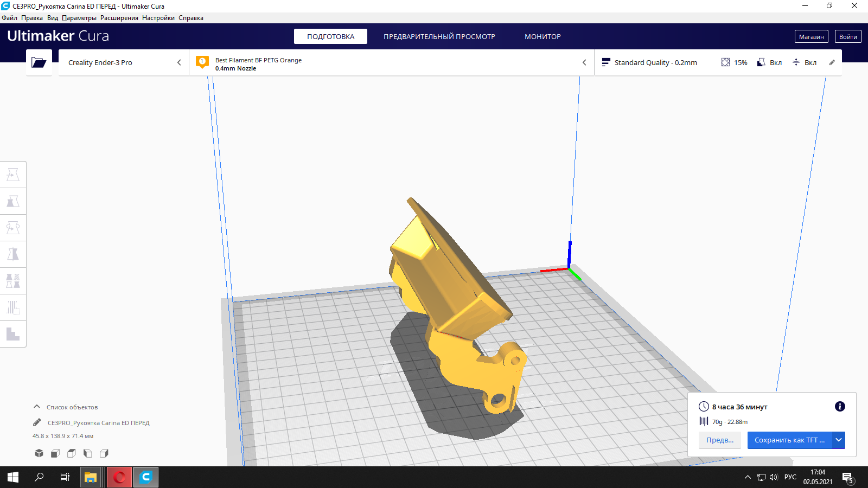Click the pencil icon for custom print settings
This screenshot has width=868, height=488.
(832, 62)
